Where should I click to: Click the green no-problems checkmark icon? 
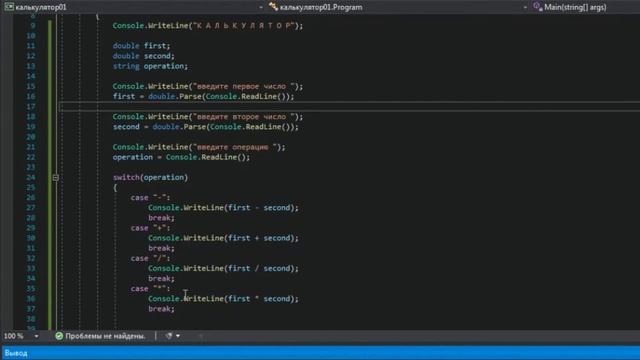[59, 336]
